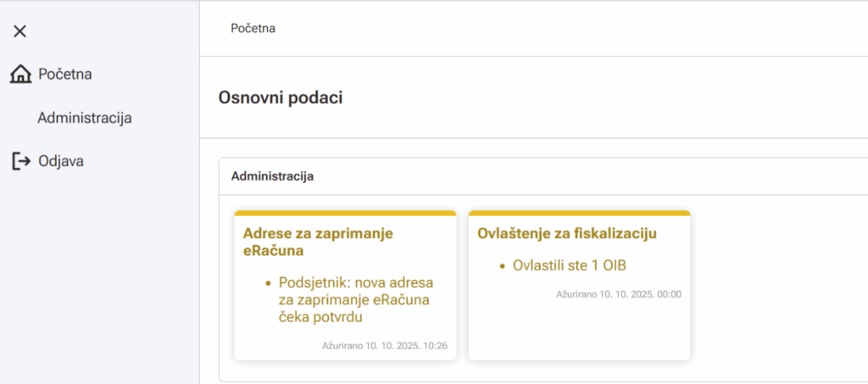This screenshot has height=384, width=868.
Task: Click the Ažurirano 10:26 timestamp
Action: tap(384, 346)
